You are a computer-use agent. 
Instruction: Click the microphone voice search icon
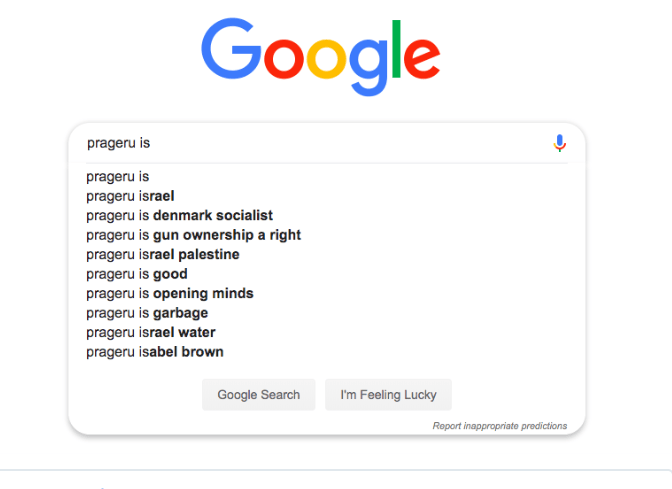coord(560,143)
